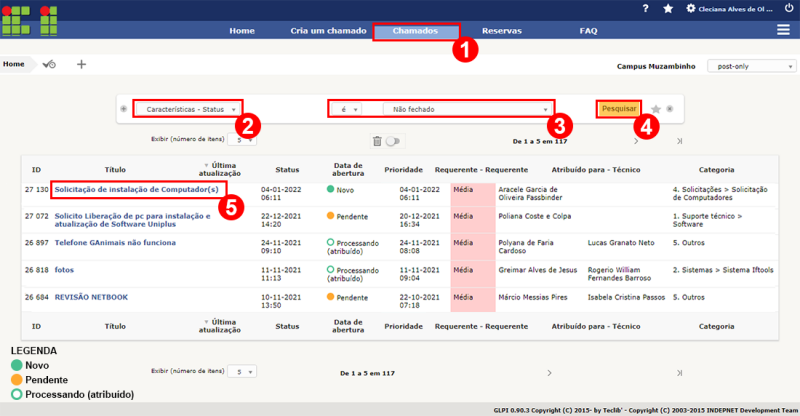Sort by the top Categoria column header
Screen dimensions: 800x416
coord(716,169)
